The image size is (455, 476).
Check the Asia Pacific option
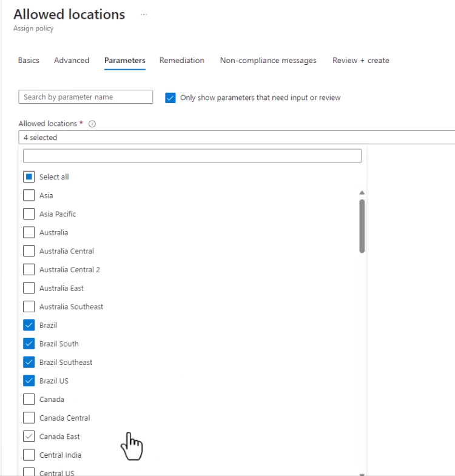coord(29,213)
